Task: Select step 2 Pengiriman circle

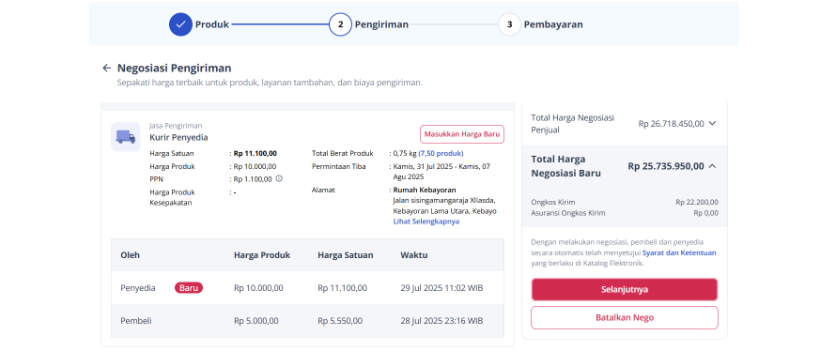Action: tap(340, 25)
